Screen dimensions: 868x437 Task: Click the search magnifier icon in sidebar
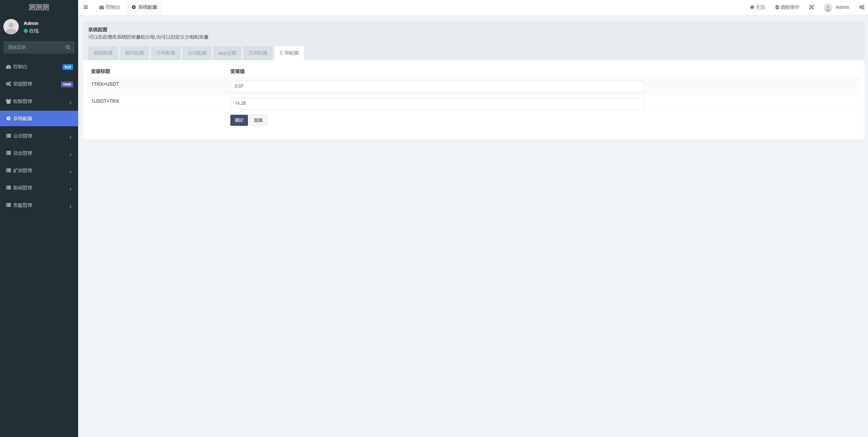[68, 47]
